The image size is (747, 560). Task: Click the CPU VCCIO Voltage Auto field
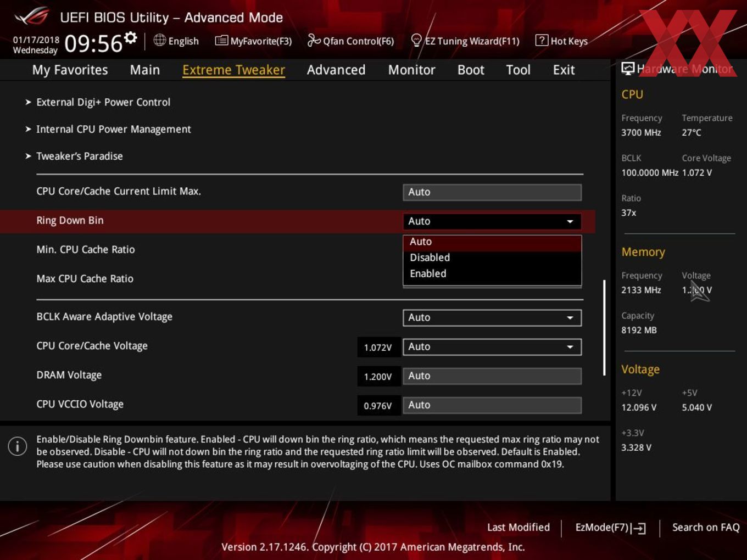(492, 405)
